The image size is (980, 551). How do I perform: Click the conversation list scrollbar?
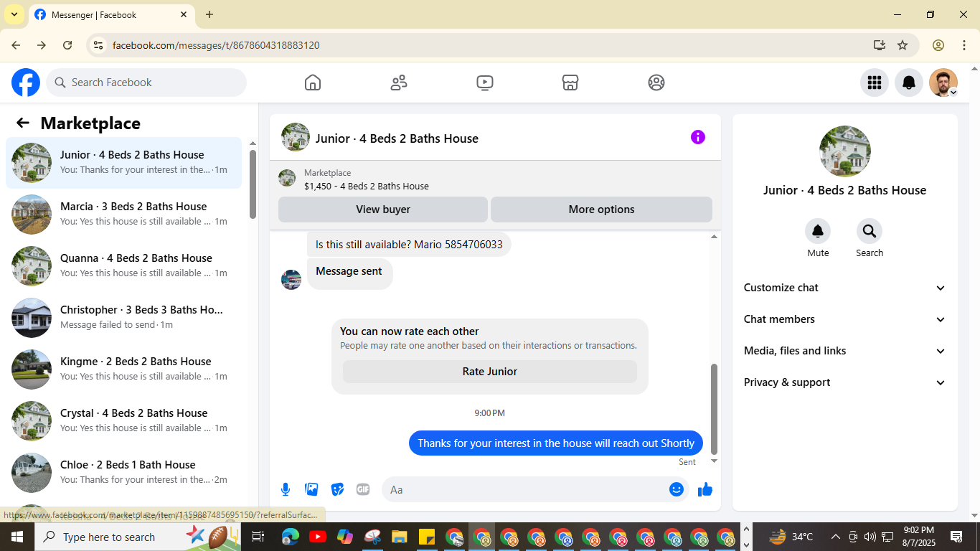click(x=253, y=184)
